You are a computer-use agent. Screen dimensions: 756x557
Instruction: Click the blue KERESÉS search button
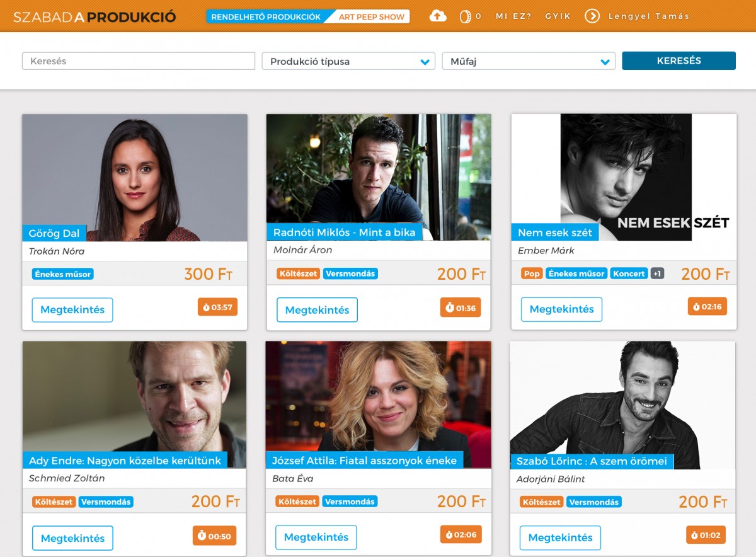tap(679, 60)
